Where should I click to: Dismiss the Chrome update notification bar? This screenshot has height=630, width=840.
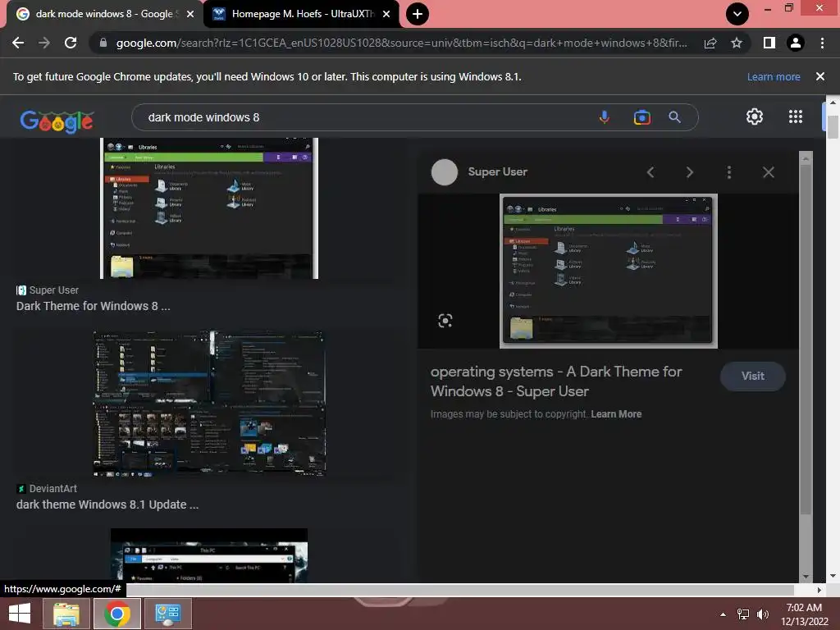point(820,76)
